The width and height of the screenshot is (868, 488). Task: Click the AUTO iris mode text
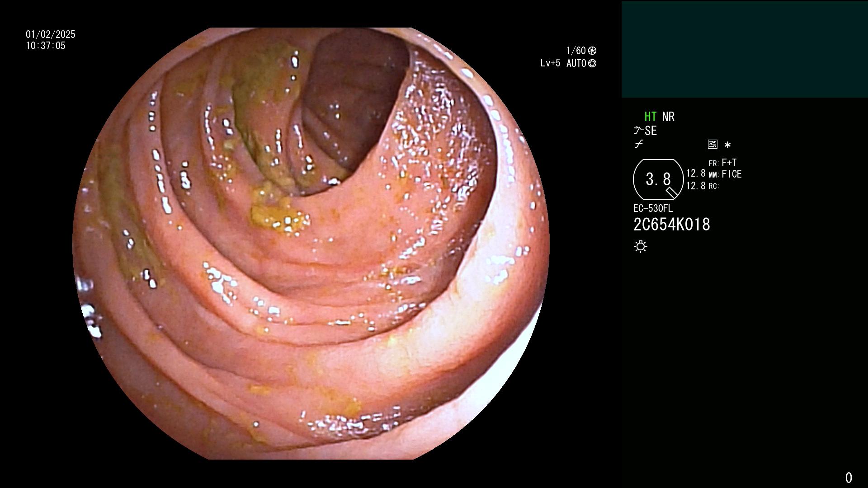click(576, 63)
